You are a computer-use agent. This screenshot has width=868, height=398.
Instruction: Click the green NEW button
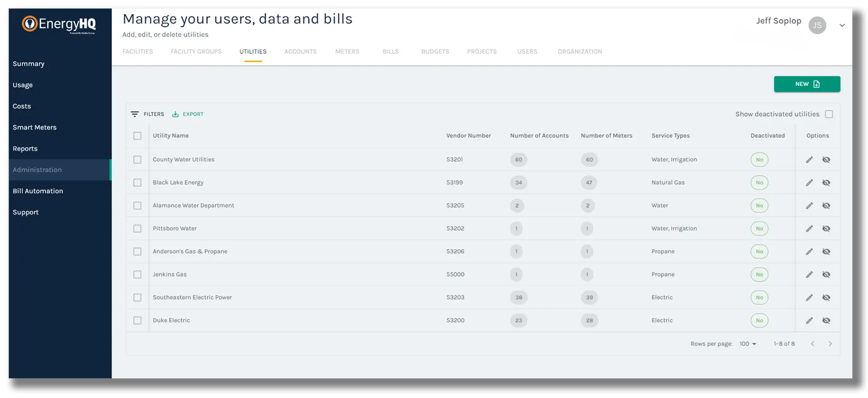point(807,84)
